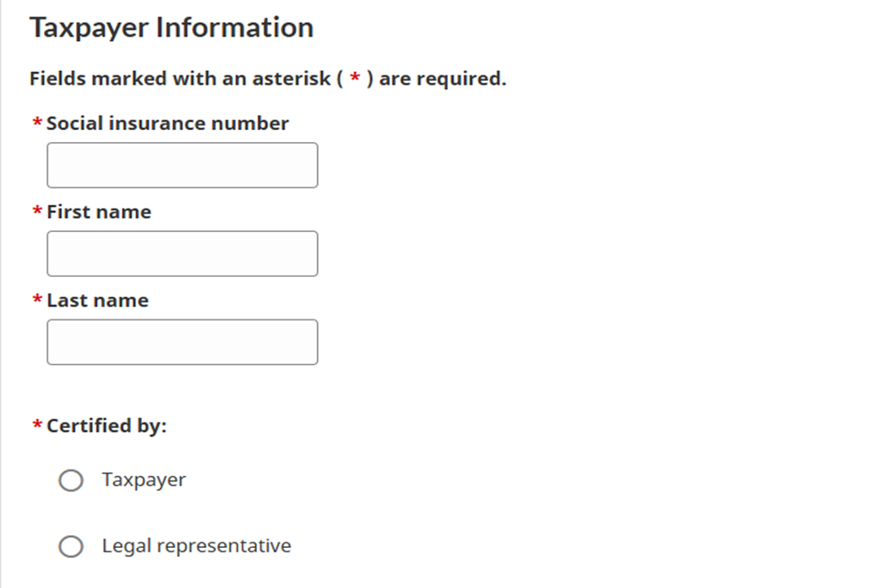Image resolution: width=888 pixels, height=588 pixels.
Task: Click the 'Taxpayer Information' heading
Action: [171, 27]
